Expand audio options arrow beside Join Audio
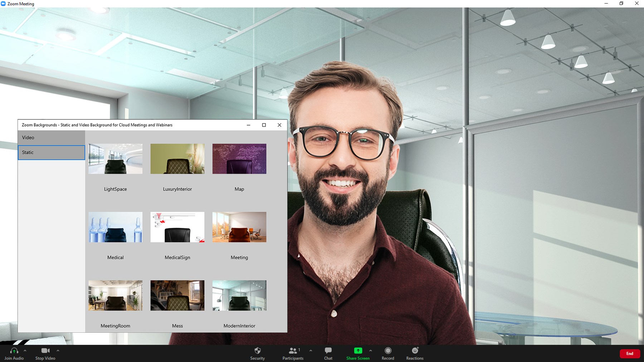 click(25, 351)
